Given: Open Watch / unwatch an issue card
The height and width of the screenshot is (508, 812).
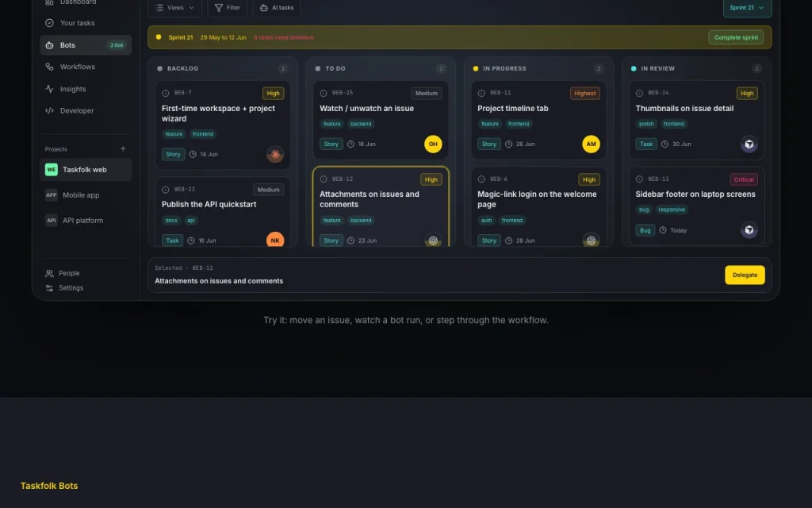Looking at the screenshot, I should click(x=381, y=120).
